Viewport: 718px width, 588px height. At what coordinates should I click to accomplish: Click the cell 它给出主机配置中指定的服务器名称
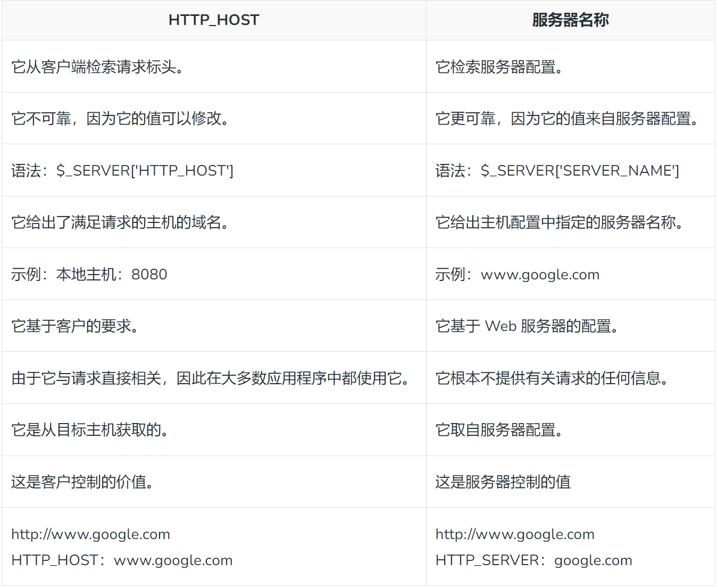click(x=560, y=222)
